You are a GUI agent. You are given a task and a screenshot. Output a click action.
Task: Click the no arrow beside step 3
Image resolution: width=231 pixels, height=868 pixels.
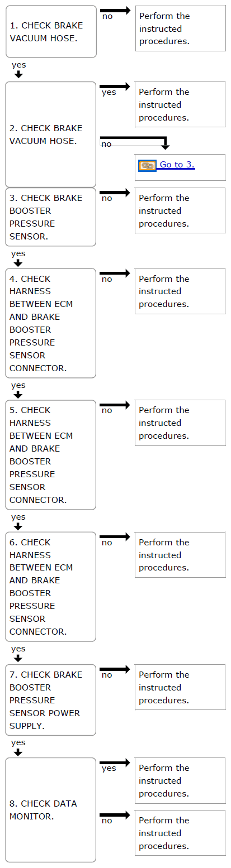pos(115,193)
